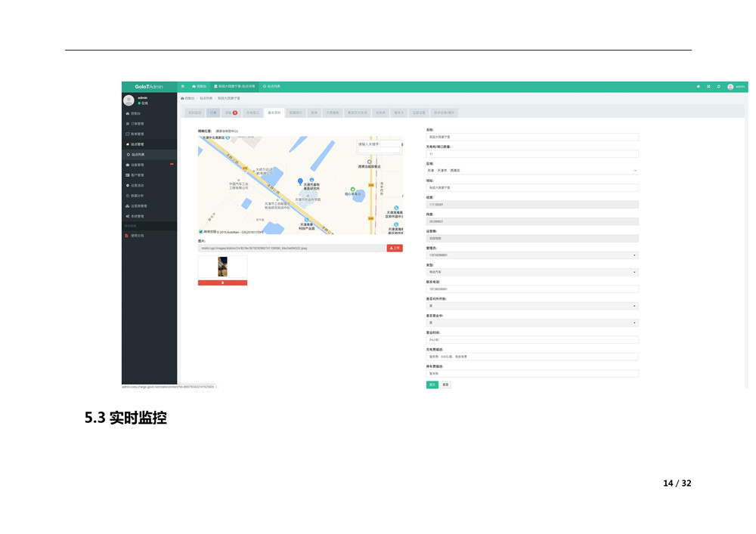Select 站点列表 in the sidebar
Screen dimensions: 756x534
tap(138, 154)
